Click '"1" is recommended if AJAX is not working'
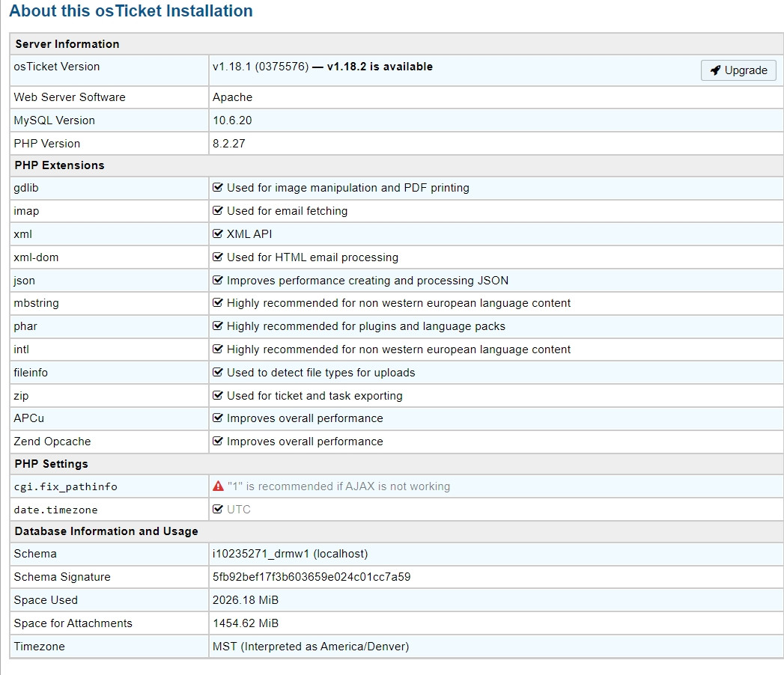Image resolution: width=784 pixels, height=675 pixels. tap(338, 486)
